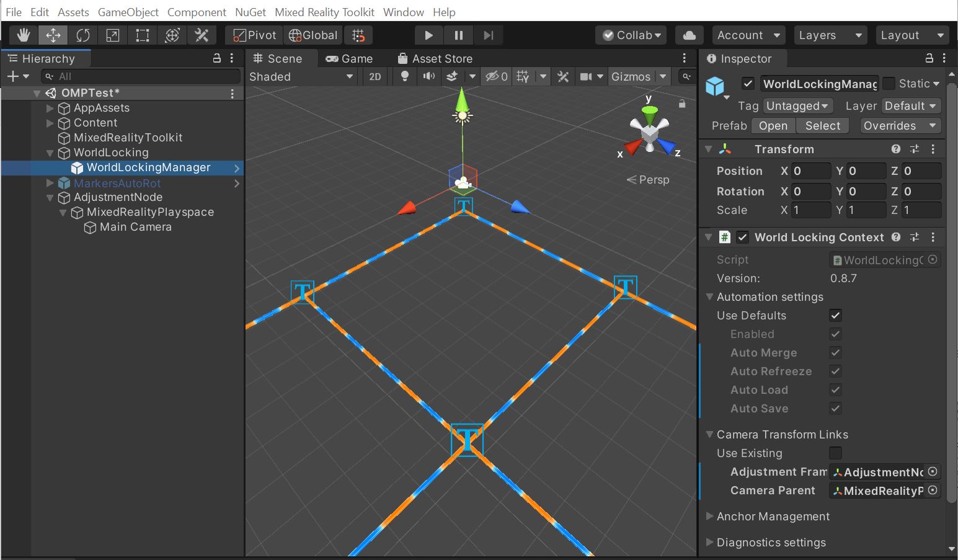Select the Move tool
This screenshot has height=560, width=958.
tap(53, 35)
